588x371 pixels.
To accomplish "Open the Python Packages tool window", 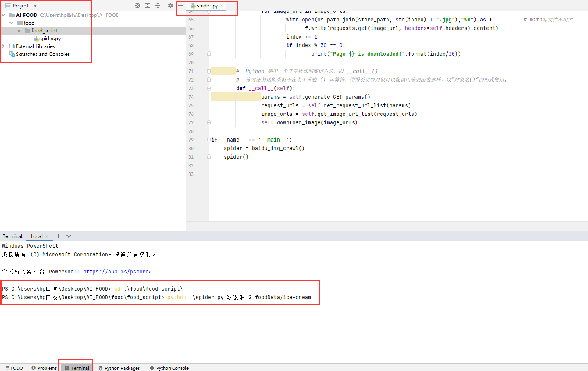I will tap(119, 368).
